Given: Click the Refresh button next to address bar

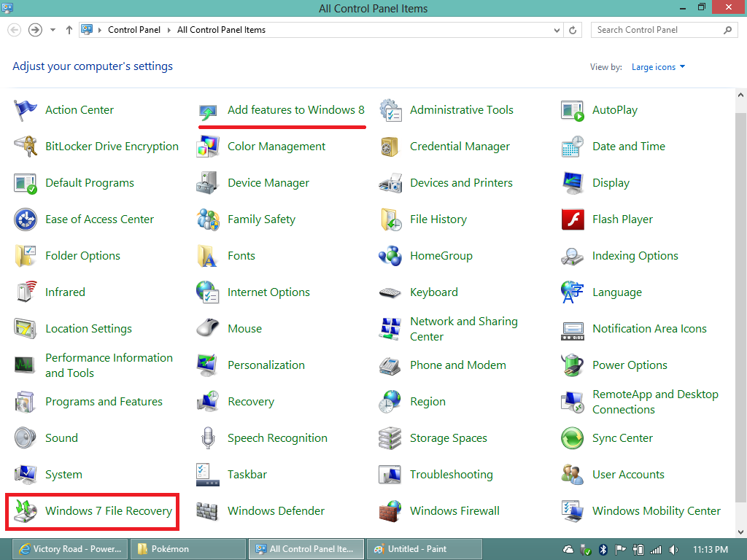Looking at the screenshot, I should pos(573,30).
